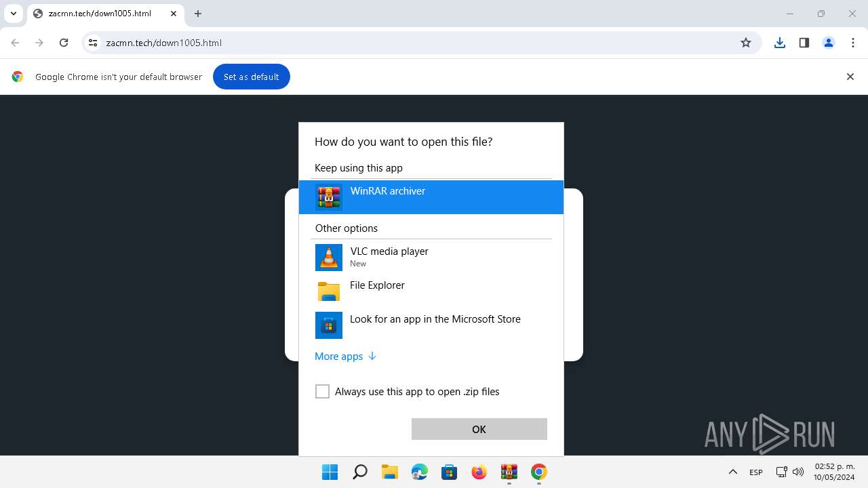Select WinRAR archiver to open the file
Screen dimensions: 868x488
click(431, 197)
